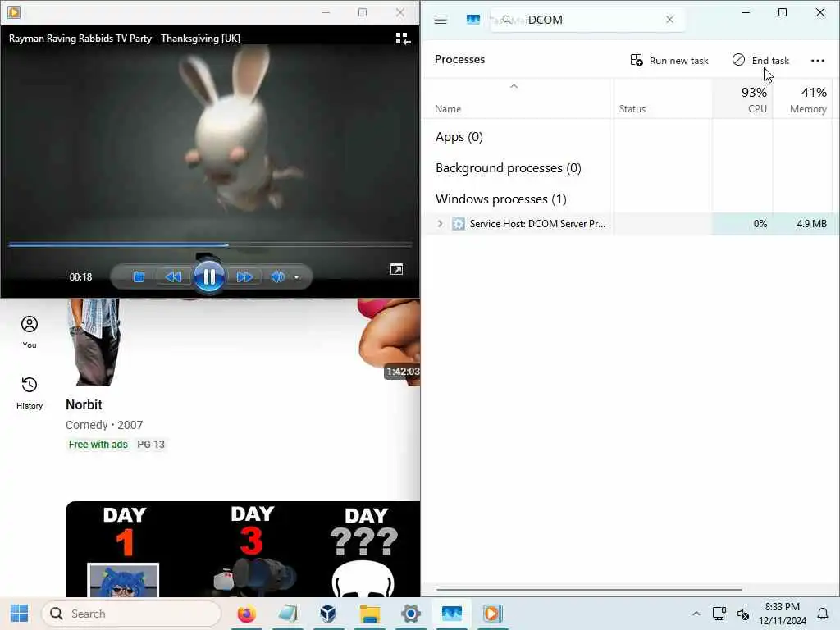Viewport: 840px width, 630px height.
Task: Open Firefox from the taskbar
Action: pyautogui.click(x=246, y=614)
